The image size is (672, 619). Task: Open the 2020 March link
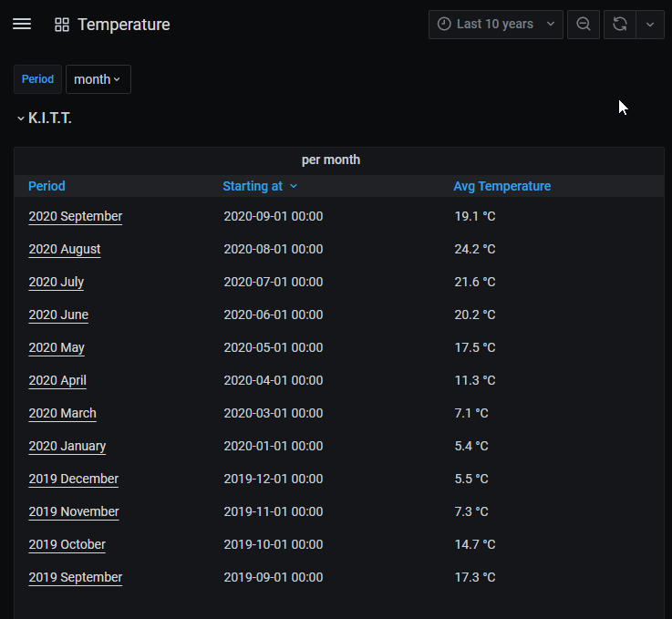pyautogui.click(x=63, y=413)
